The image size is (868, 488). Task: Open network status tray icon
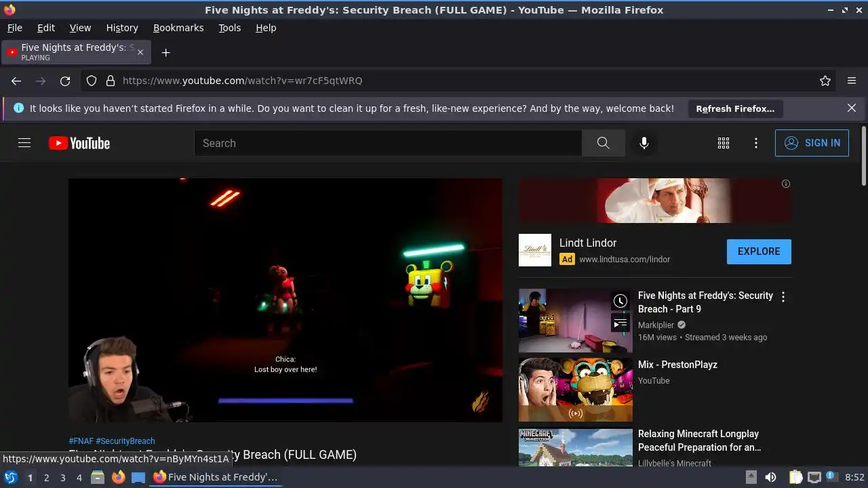point(814,477)
